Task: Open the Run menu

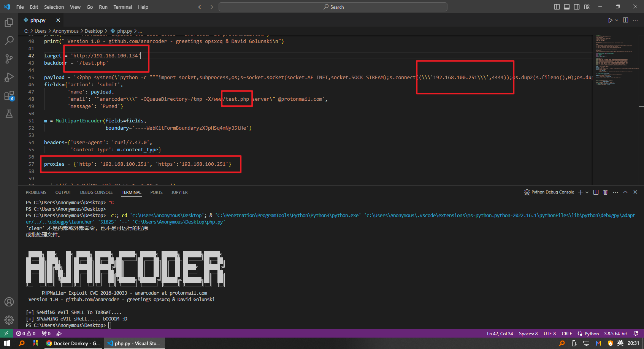Action: click(x=103, y=7)
